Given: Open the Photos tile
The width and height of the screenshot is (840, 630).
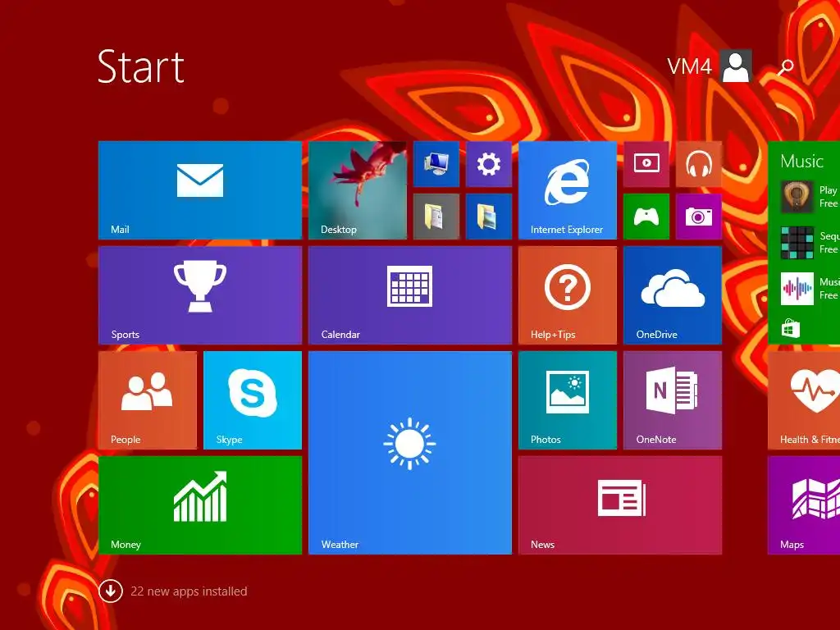Looking at the screenshot, I should coord(568,400).
